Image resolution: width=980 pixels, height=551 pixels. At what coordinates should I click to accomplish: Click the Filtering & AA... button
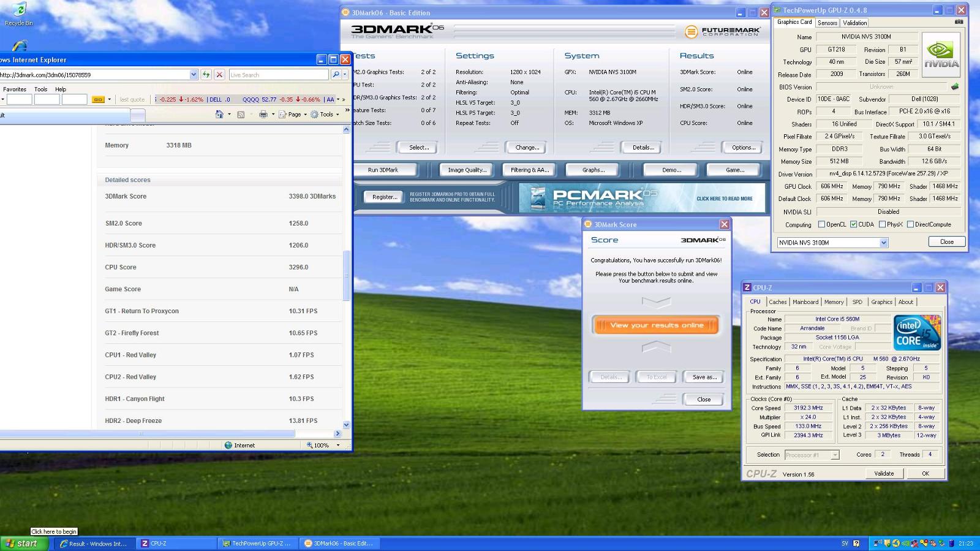point(530,170)
